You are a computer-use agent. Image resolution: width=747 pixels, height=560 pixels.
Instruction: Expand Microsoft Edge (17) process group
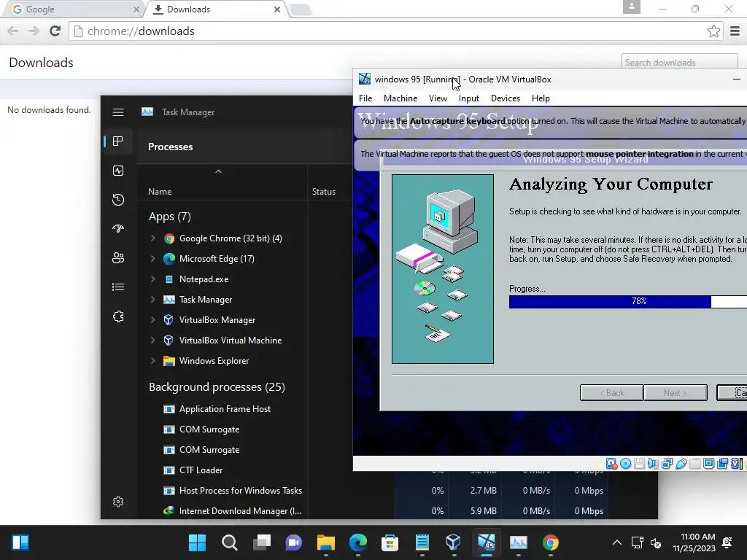pyautogui.click(x=152, y=259)
